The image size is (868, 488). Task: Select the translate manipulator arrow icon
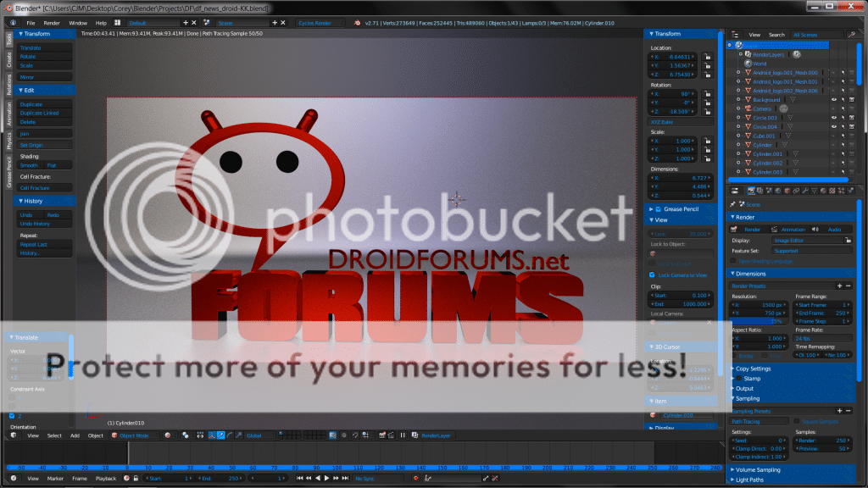221,435
